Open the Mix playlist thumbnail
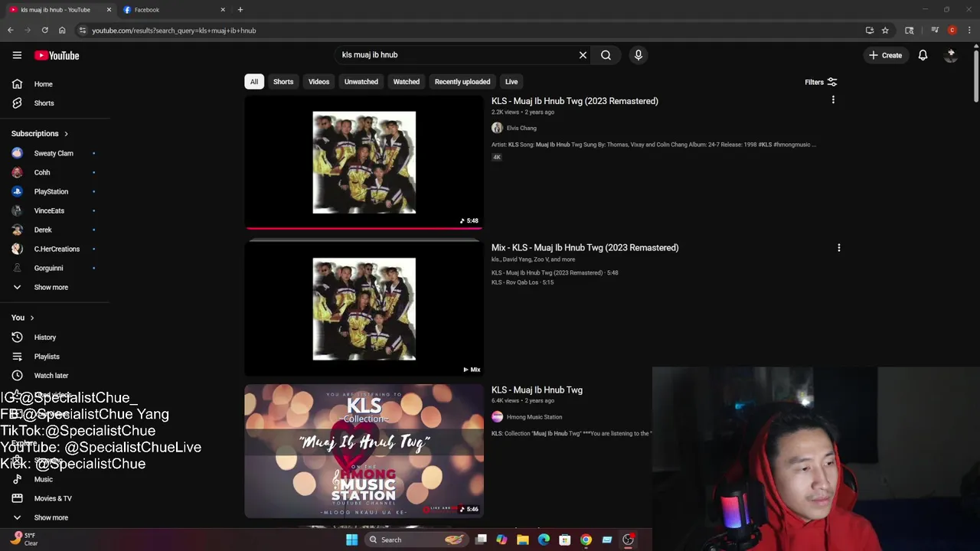 [364, 308]
